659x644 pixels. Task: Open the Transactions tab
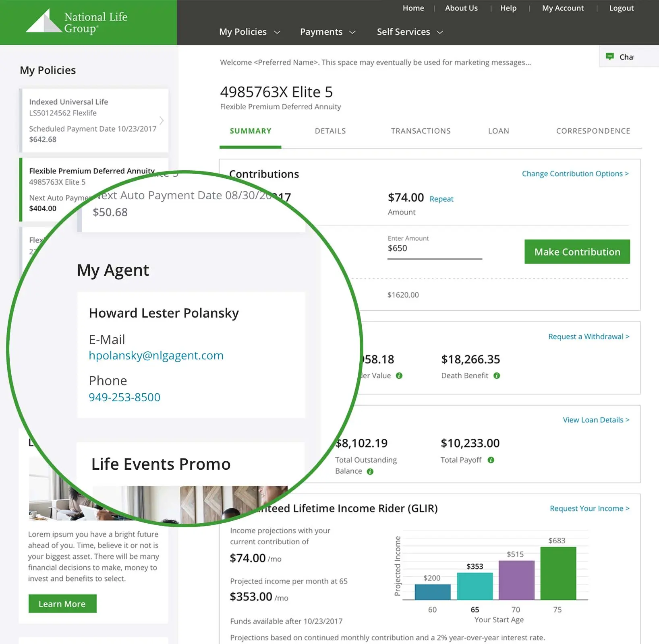[421, 131]
